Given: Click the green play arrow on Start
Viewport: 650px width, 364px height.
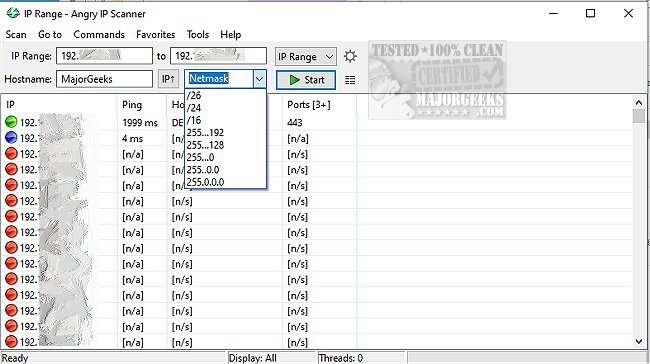Looking at the screenshot, I should click(x=294, y=80).
